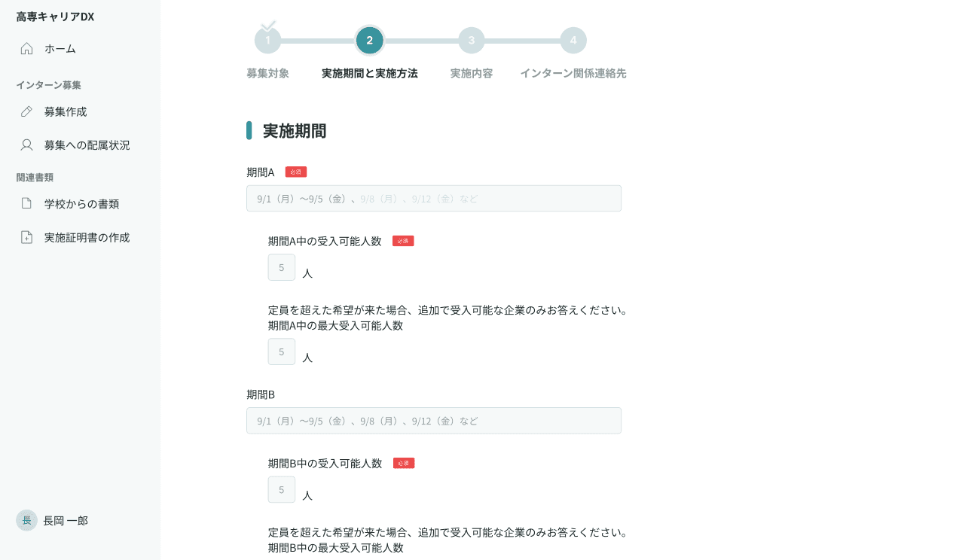Image resolution: width=956 pixels, height=560 pixels.
Task: Click the 期間A最大受入可能人数 number field
Action: [281, 351]
